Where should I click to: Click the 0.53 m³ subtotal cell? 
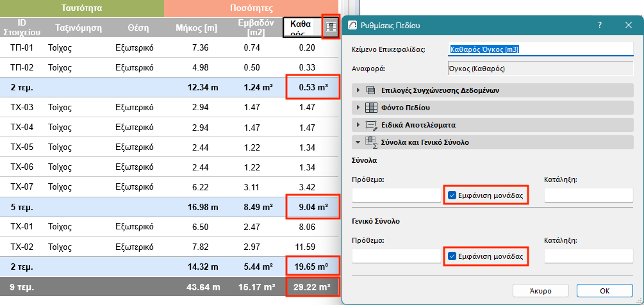[313, 87]
